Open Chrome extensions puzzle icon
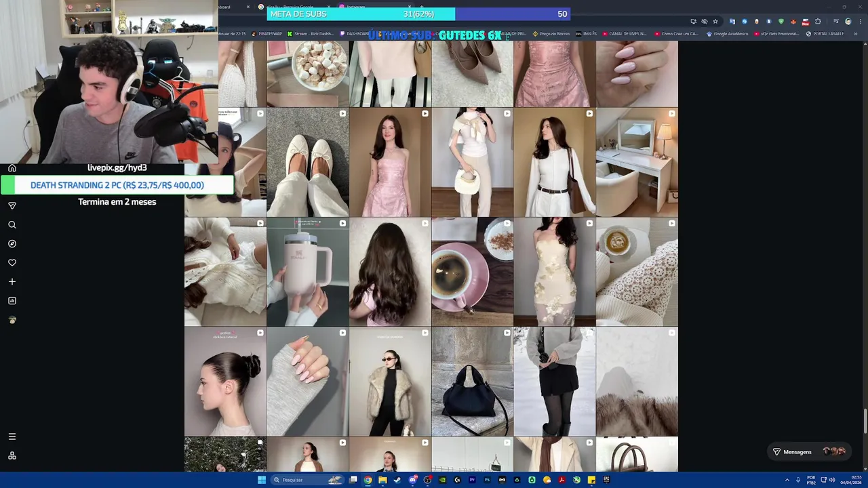The height and width of the screenshot is (488, 868). pos(818,21)
